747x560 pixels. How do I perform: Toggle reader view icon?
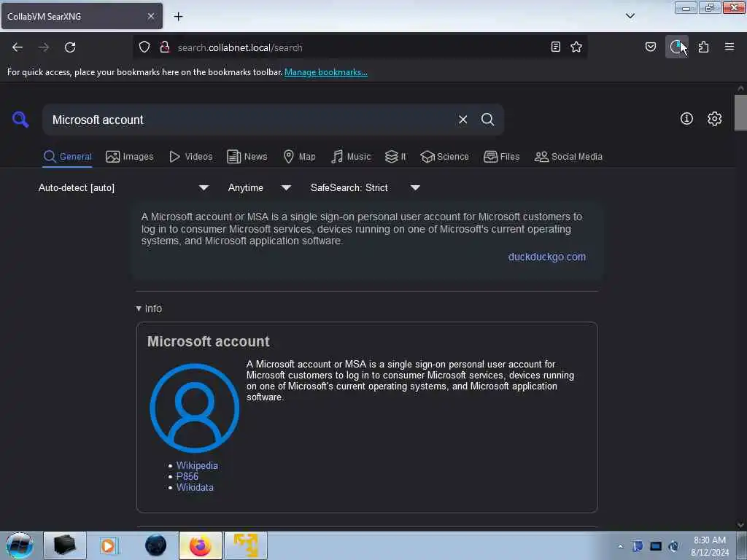point(555,47)
